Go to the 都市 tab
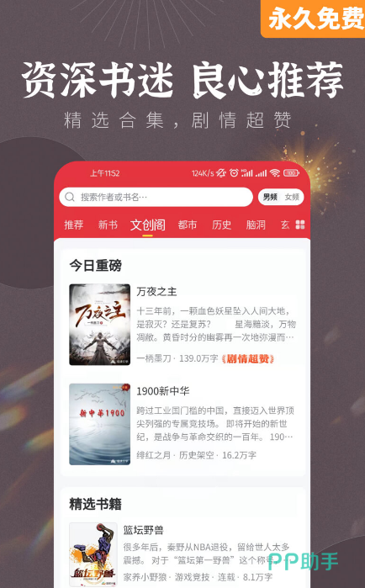 pos(188,225)
